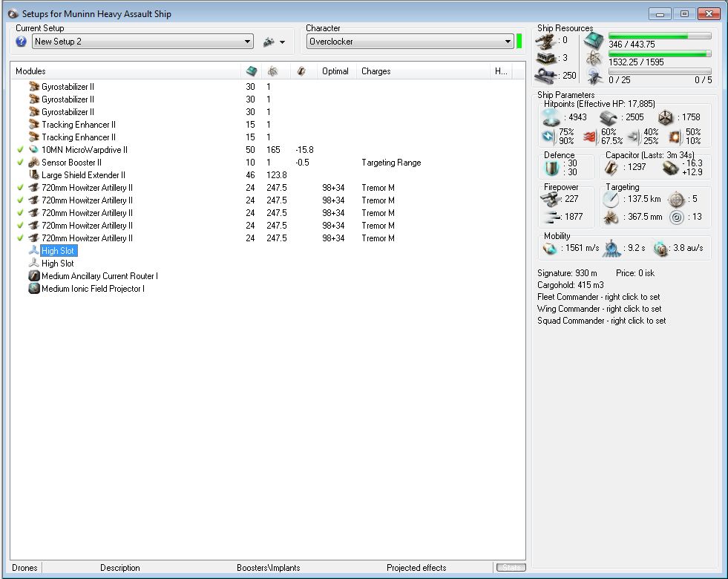
Task: Click the H... column header
Action: (501, 71)
